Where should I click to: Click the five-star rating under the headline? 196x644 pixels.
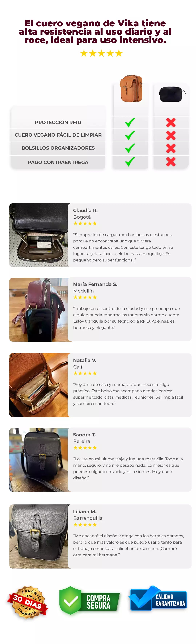tap(101, 53)
